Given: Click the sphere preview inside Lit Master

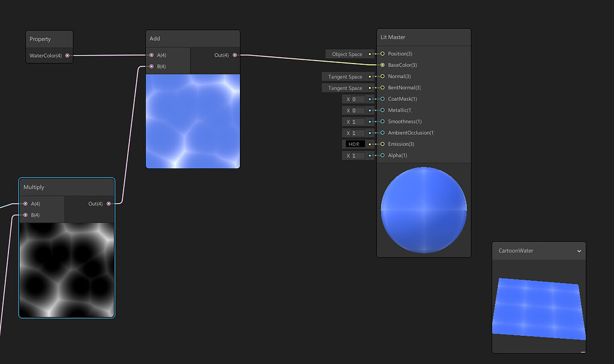Looking at the screenshot, I should [423, 209].
